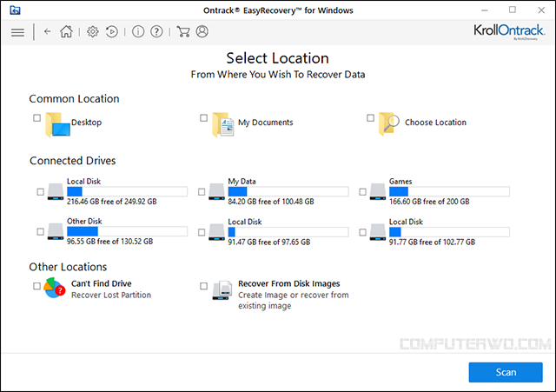Click "84.20 GB free of 100.48 GB" text
Image resolution: width=556 pixels, height=392 pixels.
click(271, 202)
